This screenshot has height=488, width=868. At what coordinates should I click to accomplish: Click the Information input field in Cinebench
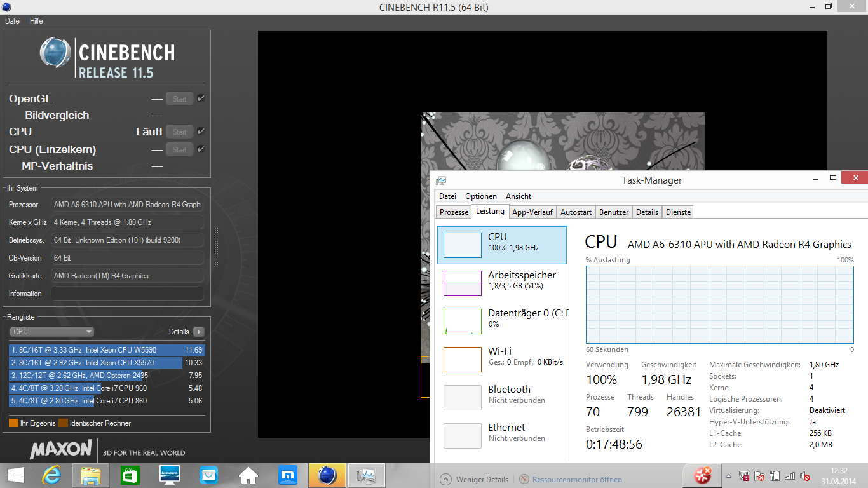point(127,294)
